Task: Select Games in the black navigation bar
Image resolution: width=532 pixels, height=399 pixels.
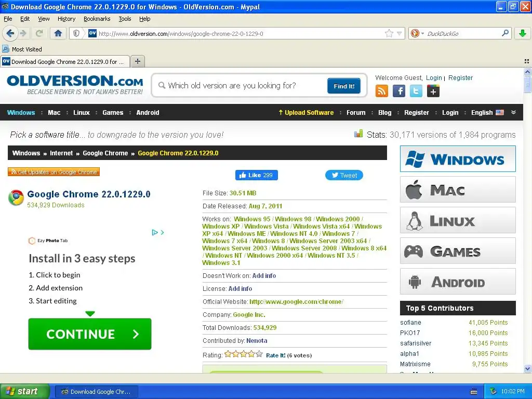Action: tap(113, 112)
